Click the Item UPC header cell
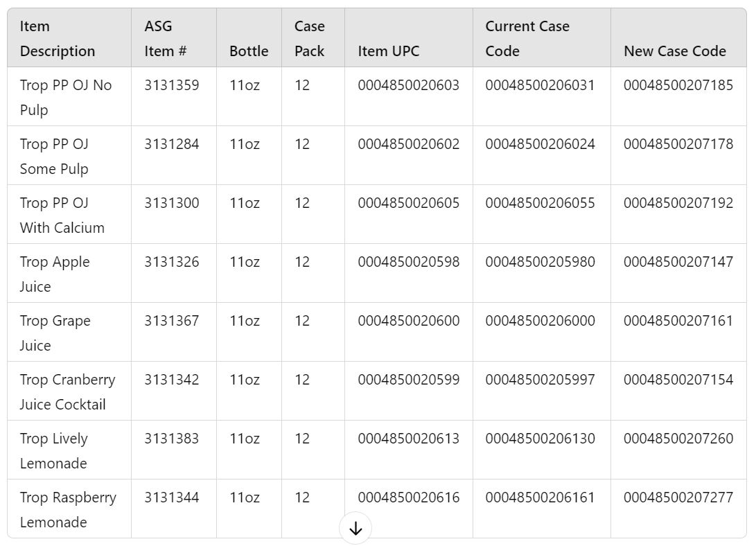 tap(388, 51)
